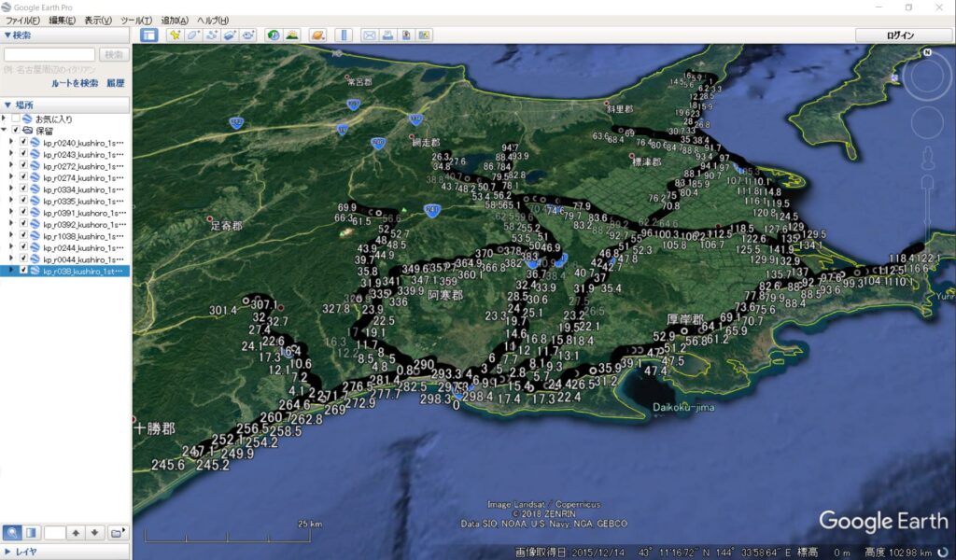Select the ruler measuring tool
Viewport: 956px width, 560px height.
344,35
